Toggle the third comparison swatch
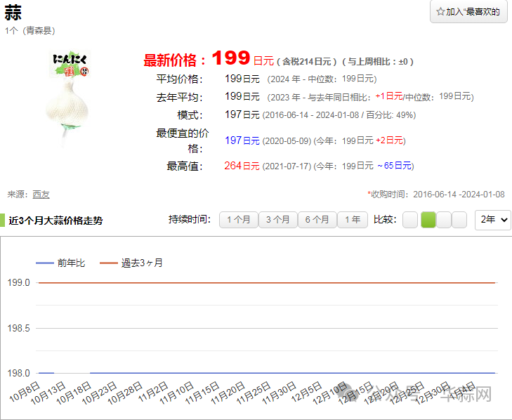Screen dimensions: 512x420 [444, 219]
